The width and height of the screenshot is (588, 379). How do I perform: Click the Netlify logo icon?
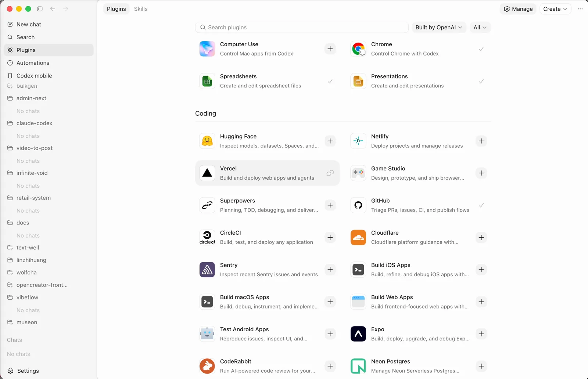click(358, 141)
